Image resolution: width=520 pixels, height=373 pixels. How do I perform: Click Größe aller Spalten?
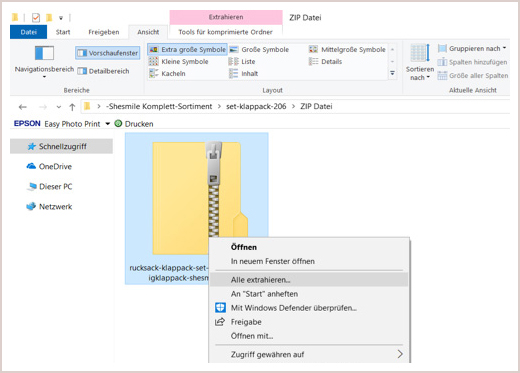pyautogui.click(x=473, y=76)
